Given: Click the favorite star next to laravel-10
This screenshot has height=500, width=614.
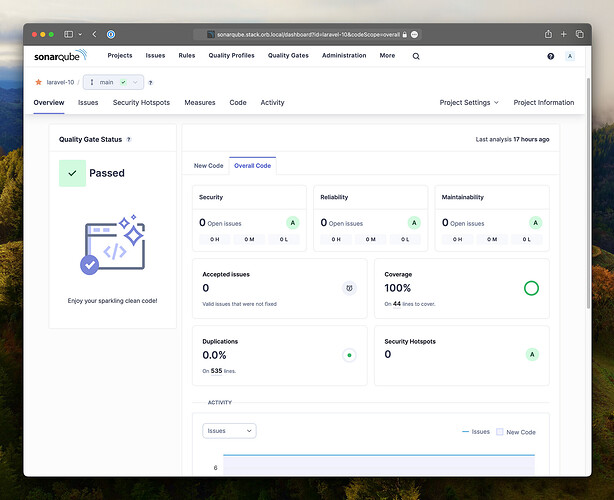Looking at the screenshot, I should [x=38, y=82].
